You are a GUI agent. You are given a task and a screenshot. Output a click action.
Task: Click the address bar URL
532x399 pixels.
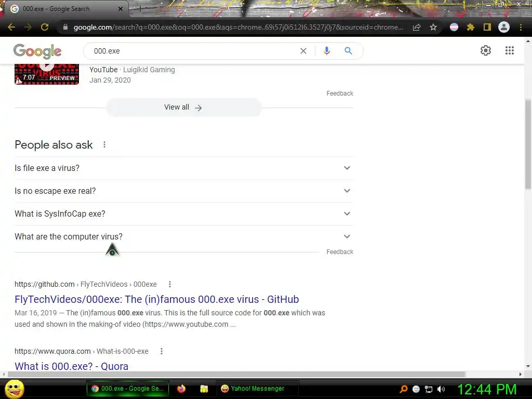(x=238, y=27)
